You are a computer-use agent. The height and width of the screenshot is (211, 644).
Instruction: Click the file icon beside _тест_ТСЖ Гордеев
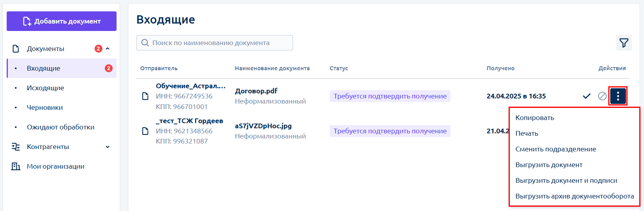(145, 131)
